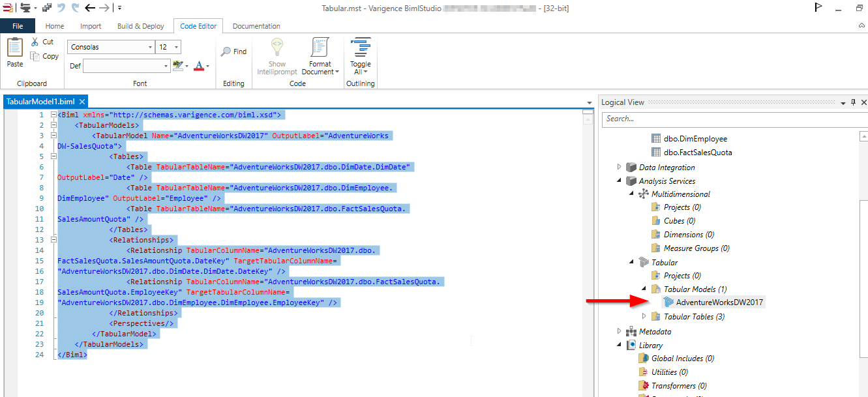Viewport: 868px width, 397px height.
Task: Collapse the ribbon with the chevron
Action: click(862, 26)
